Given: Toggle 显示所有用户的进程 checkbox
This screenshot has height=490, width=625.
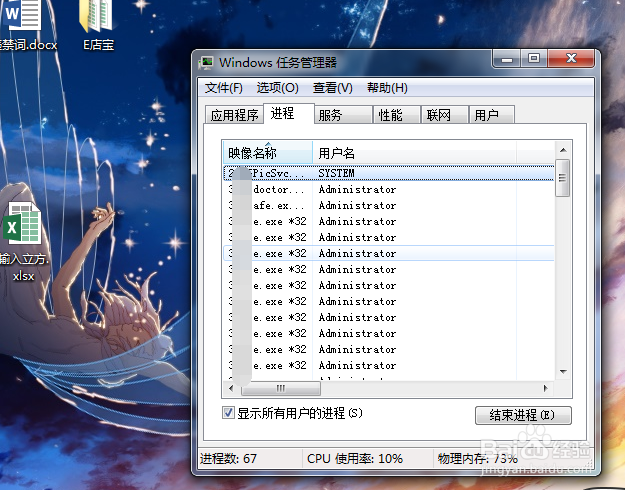Looking at the screenshot, I should 228,413.
